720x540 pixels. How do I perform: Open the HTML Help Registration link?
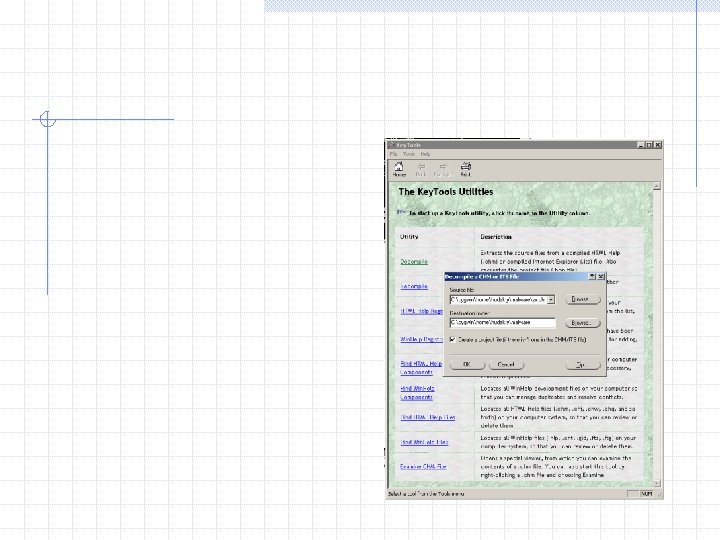coord(421,311)
